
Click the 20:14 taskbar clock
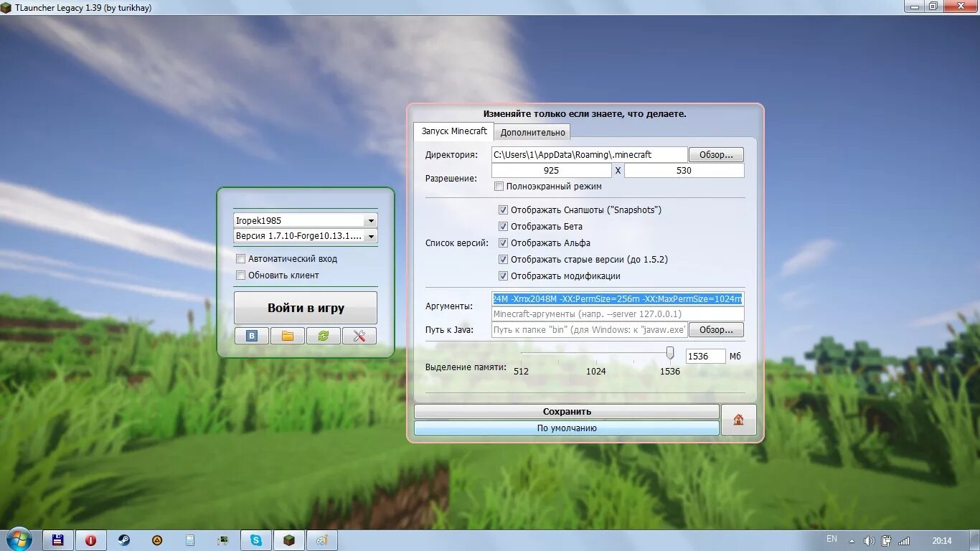[942, 541]
